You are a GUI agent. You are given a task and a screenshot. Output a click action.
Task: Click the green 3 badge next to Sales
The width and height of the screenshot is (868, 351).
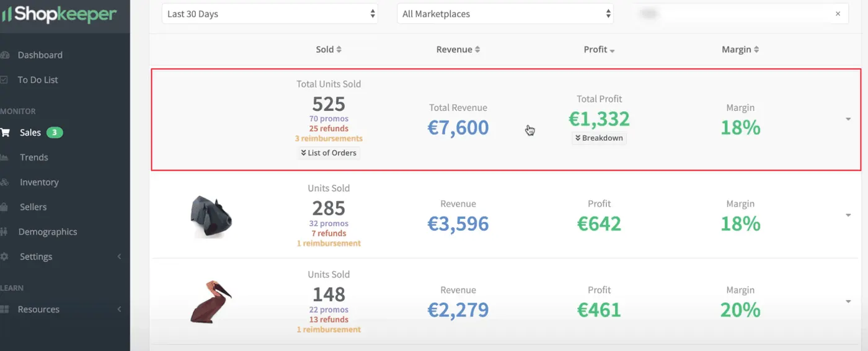coord(55,133)
